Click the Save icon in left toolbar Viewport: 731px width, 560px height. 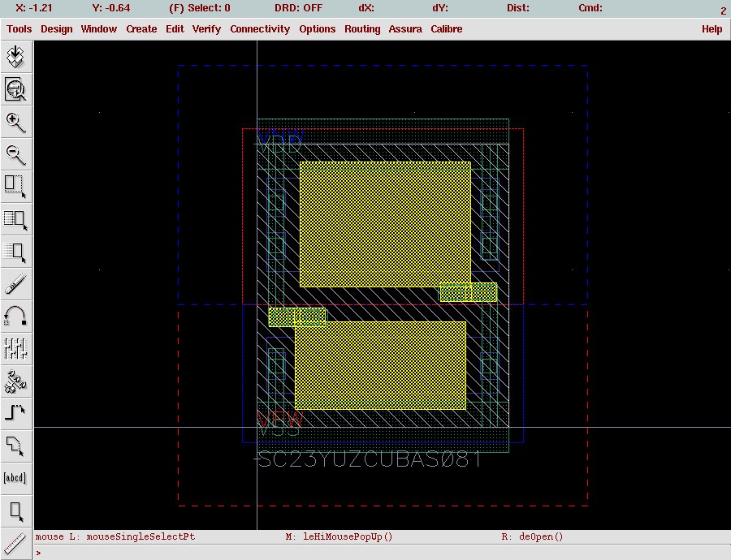click(x=16, y=57)
